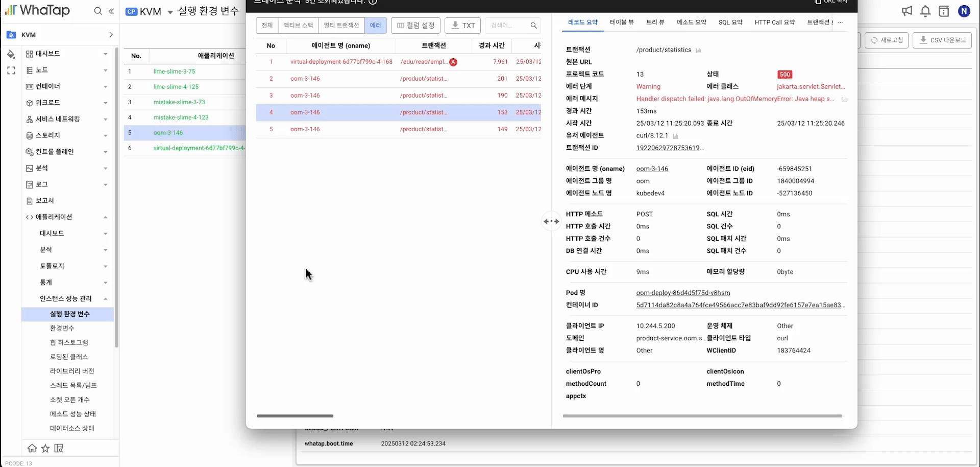Select trace row 5 with elapsed 149
Screen dimensions: 980x467
click(x=398, y=129)
